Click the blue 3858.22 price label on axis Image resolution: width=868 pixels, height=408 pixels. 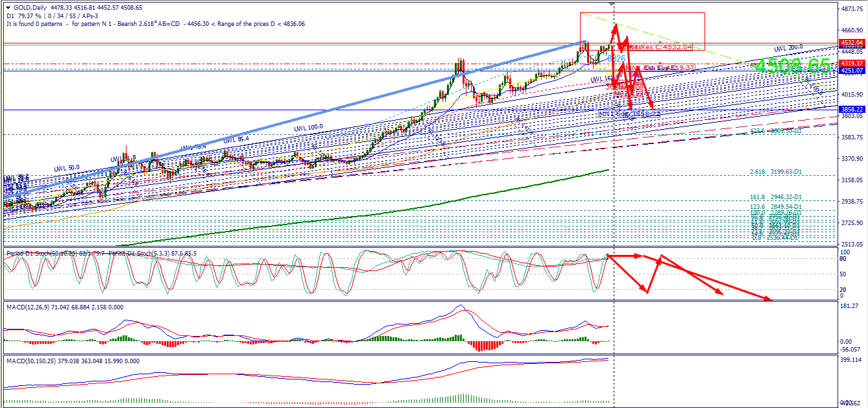852,110
